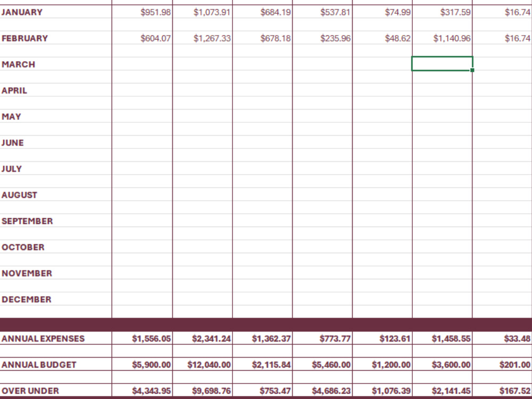
Task: Click the OVER UNDER label
Action: coord(30,391)
